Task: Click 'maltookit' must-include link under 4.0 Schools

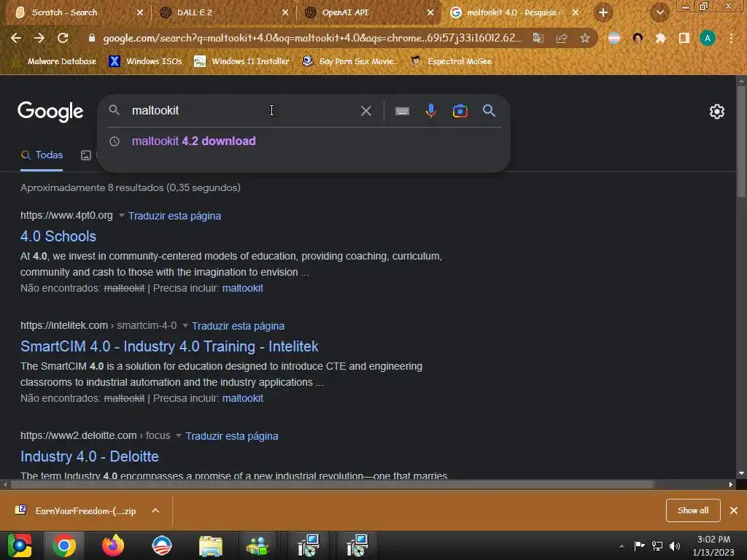Action: (x=242, y=288)
